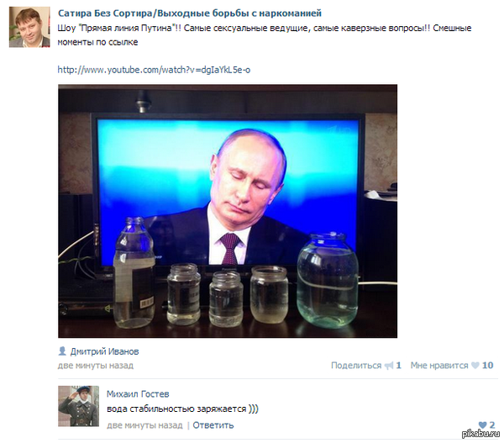Image resolution: width=504 pixels, height=443 pixels.
Task: Click the post timestamp две минуты назад
Action: [x=96, y=366]
